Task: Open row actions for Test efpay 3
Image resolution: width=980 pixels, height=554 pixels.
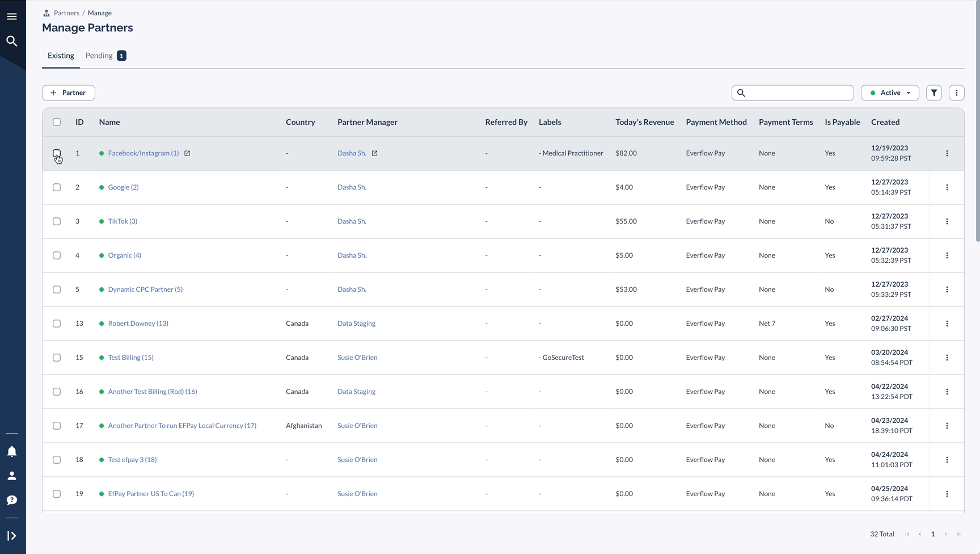Action: [x=947, y=460]
